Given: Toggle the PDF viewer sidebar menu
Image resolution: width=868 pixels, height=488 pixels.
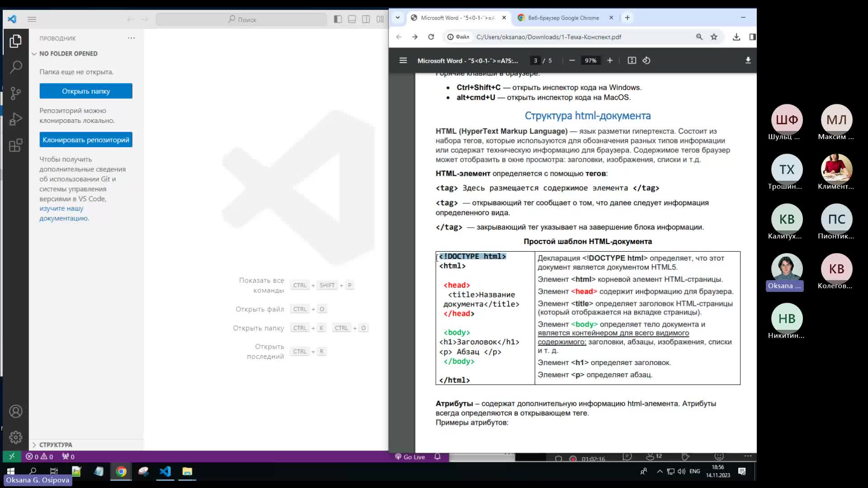Looking at the screenshot, I should [403, 61].
